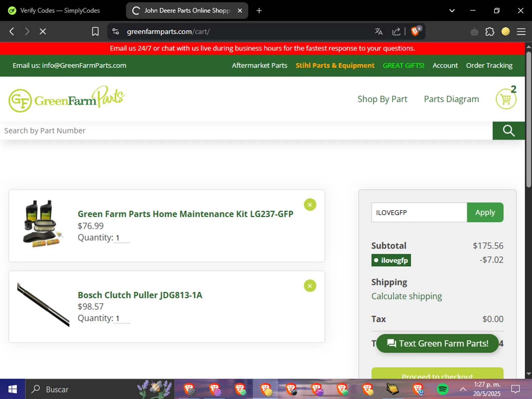Click the share page icon
The width and height of the screenshot is (532, 399).
click(x=396, y=32)
